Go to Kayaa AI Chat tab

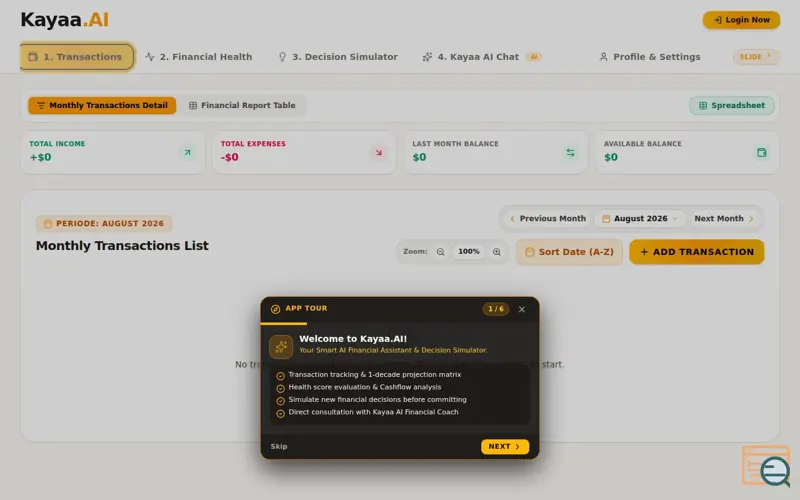coord(482,57)
